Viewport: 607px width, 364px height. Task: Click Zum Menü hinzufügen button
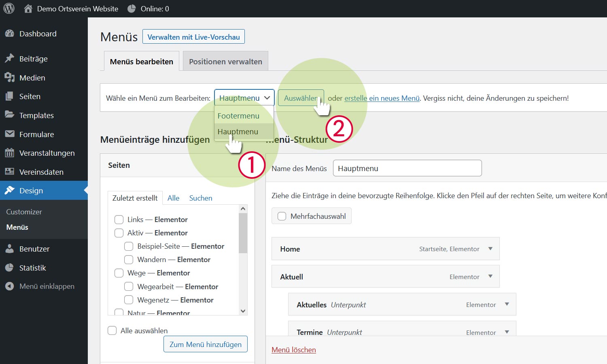pyautogui.click(x=206, y=344)
